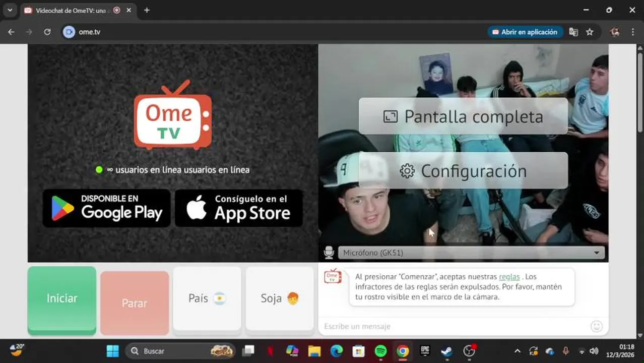Stop the chat with Parar

point(135,303)
